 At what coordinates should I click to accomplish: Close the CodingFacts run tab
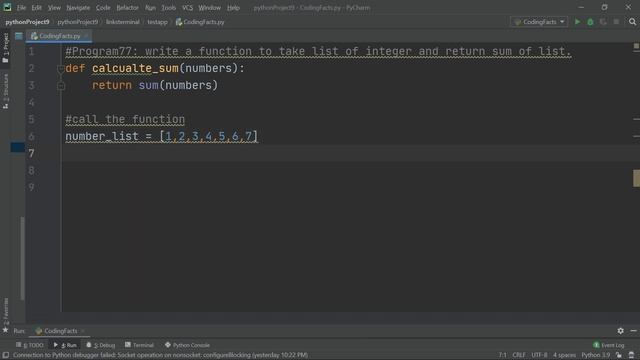coord(83,331)
